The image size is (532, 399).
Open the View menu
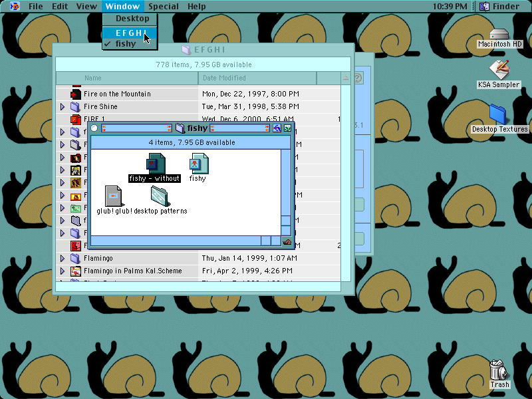tap(86, 6)
